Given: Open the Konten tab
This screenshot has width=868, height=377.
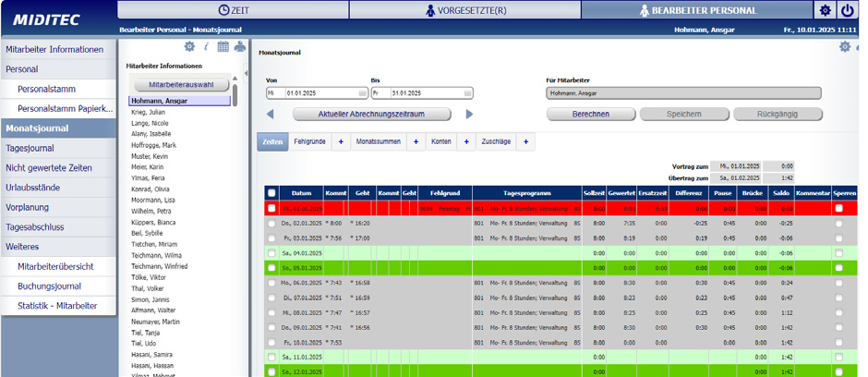Looking at the screenshot, I should click(441, 141).
